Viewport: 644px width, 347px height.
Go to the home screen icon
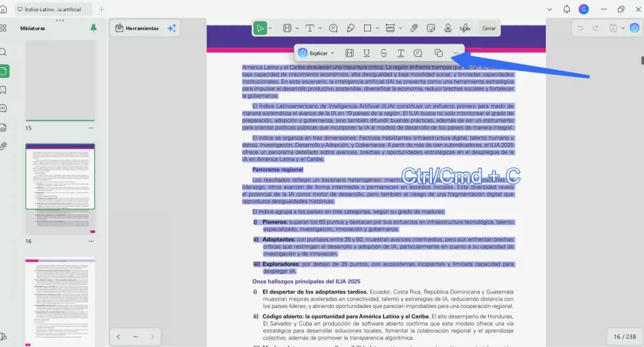click(3, 9)
